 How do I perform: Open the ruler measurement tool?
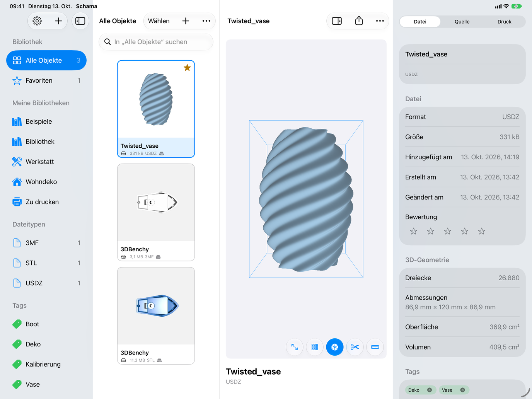[375, 347]
